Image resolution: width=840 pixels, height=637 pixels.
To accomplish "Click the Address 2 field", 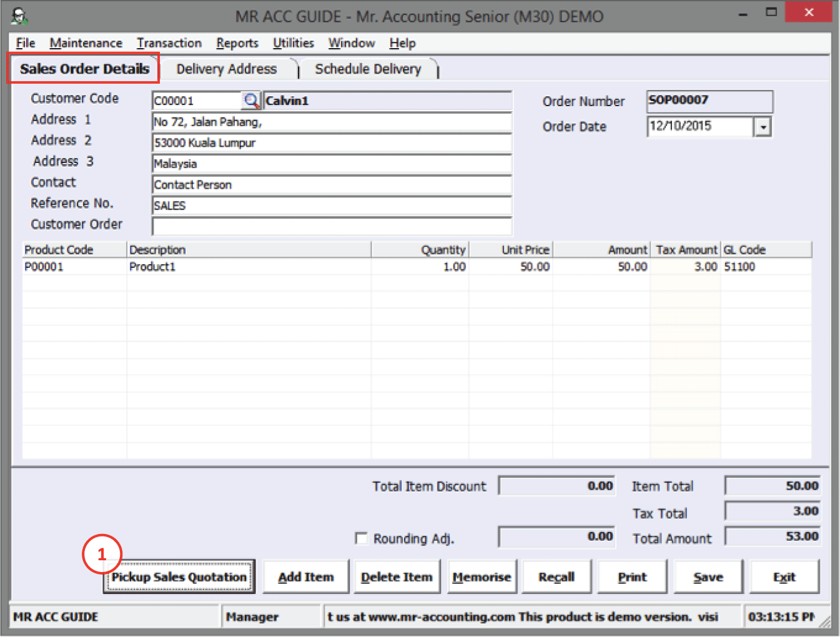I will pos(332,143).
